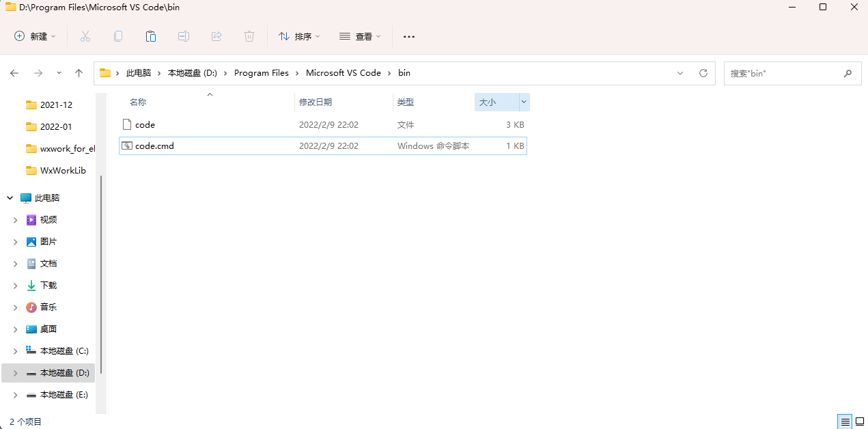Image resolution: width=868 pixels, height=429 pixels.
Task: Select the code.cmd file
Action: 323,146
